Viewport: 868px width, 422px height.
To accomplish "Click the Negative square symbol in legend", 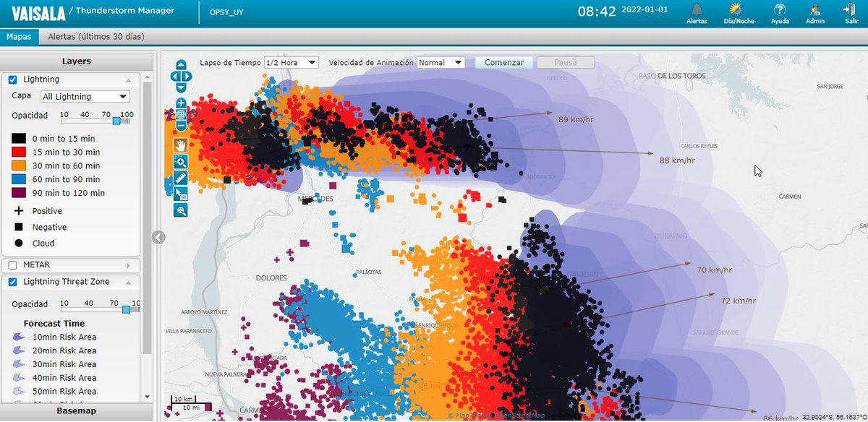I will coord(19,227).
